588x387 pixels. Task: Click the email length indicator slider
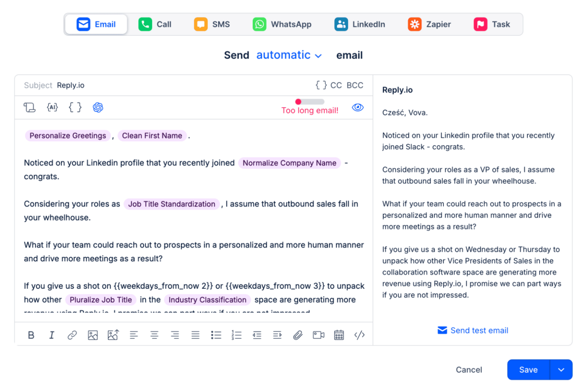pyautogui.click(x=310, y=102)
